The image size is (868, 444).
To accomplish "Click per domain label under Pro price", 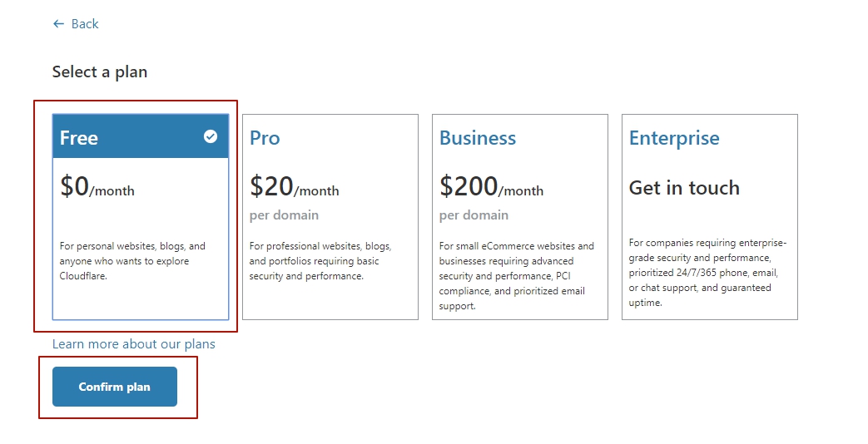I will coord(284,215).
